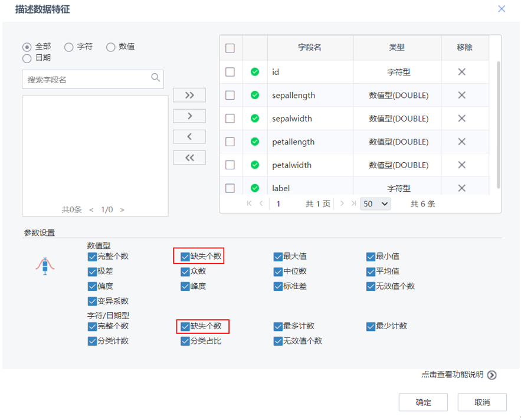Image resolution: width=521 pixels, height=420 pixels.
Task: Uncheck the 众数 parameter checkbox
Action: click(185, 271)
